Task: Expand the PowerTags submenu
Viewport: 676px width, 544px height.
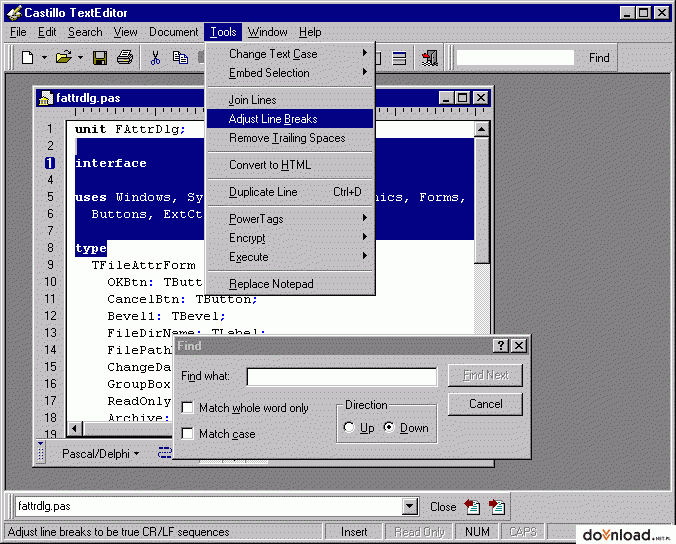Action: click(x=291, y=219)
